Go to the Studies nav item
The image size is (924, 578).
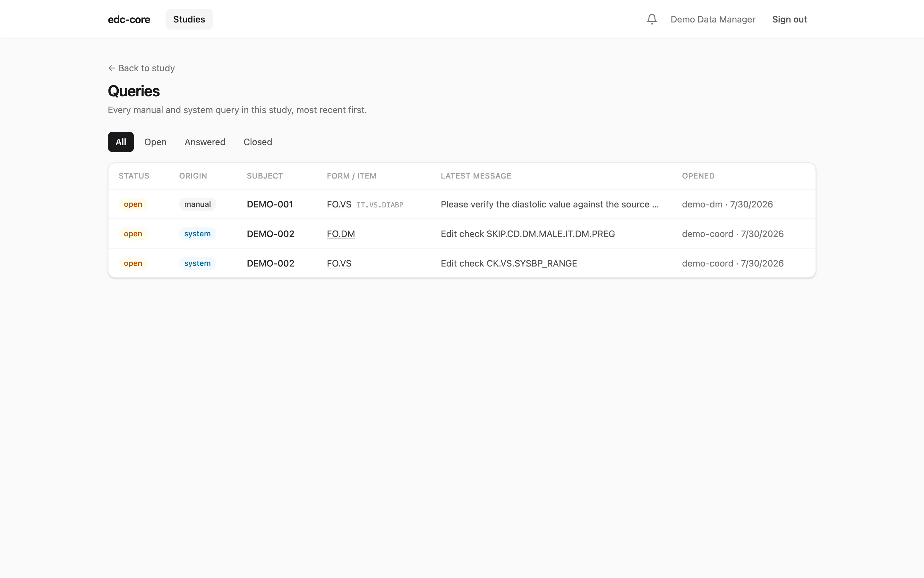189,19
